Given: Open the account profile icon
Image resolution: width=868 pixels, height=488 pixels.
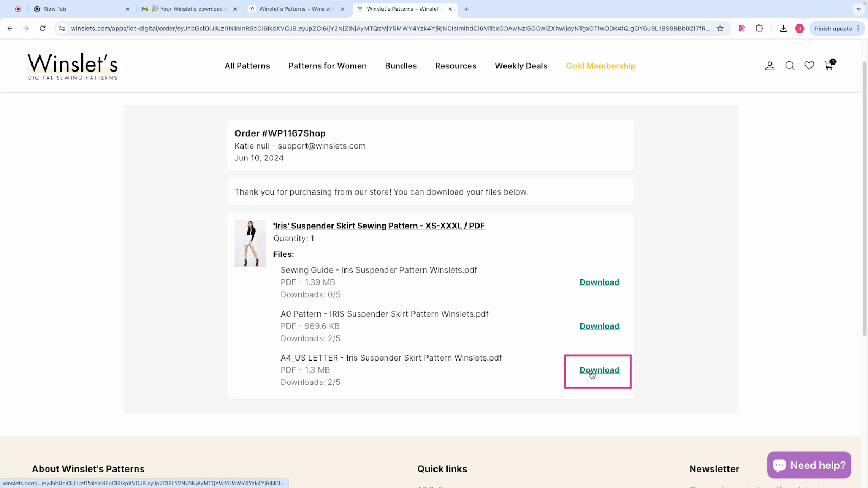Looking at the screenshot, I should coord(770,66).
